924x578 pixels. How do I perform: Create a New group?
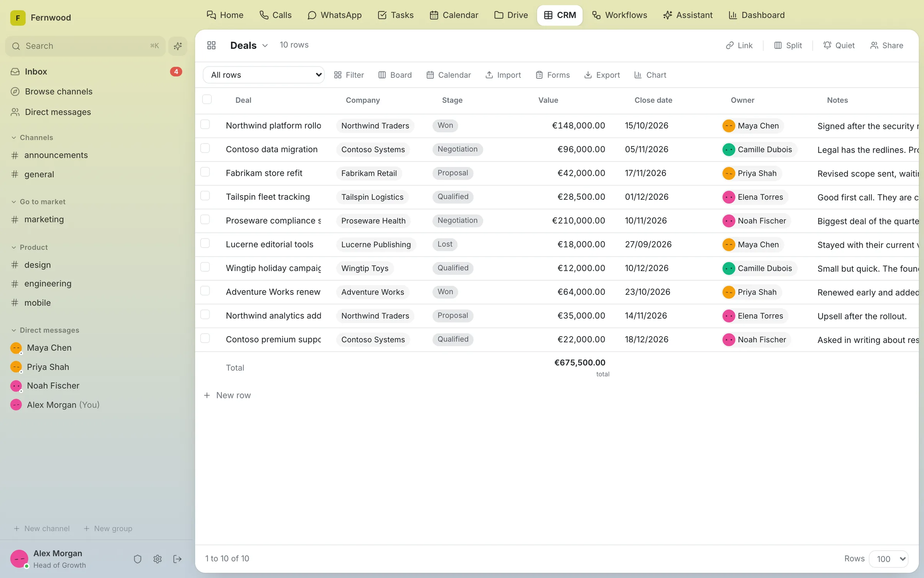click(108, 529)
